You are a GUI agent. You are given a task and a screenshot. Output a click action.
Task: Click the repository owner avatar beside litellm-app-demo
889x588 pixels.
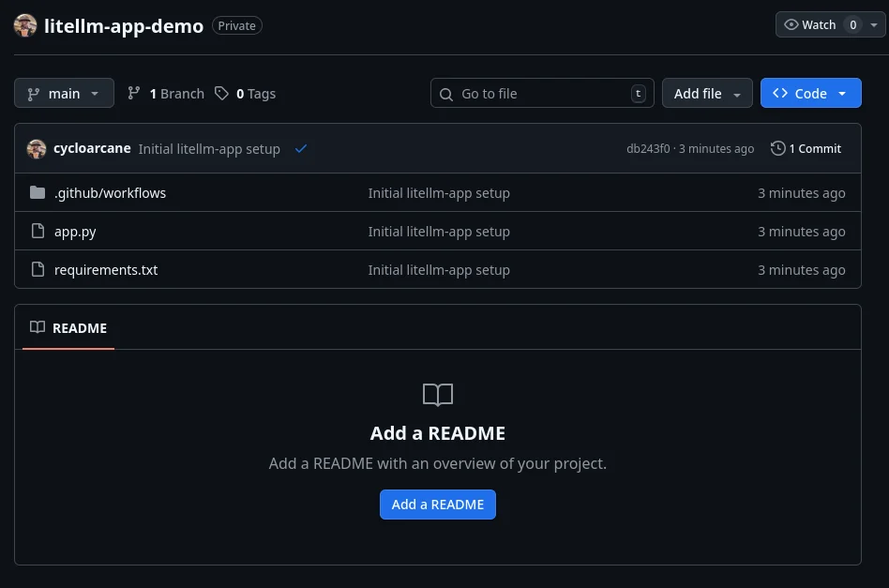pos(25,25)
